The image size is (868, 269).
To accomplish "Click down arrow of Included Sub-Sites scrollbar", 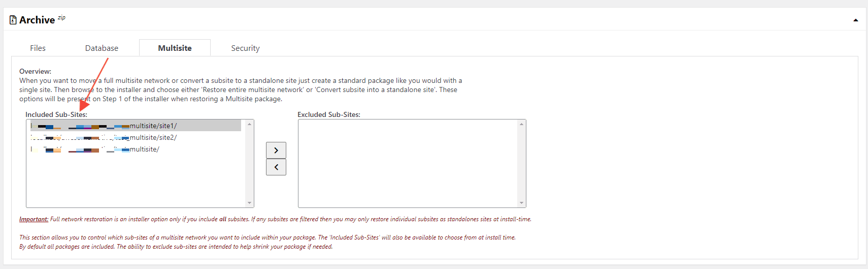I will coord(249,203).
